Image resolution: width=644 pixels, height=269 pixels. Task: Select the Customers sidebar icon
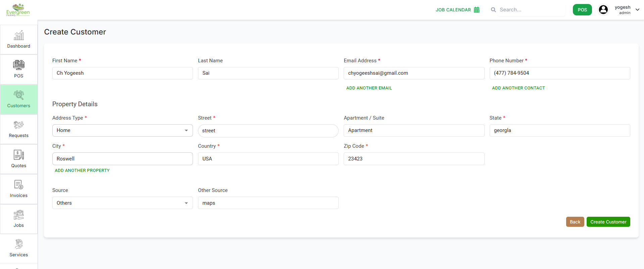[19, 95]
